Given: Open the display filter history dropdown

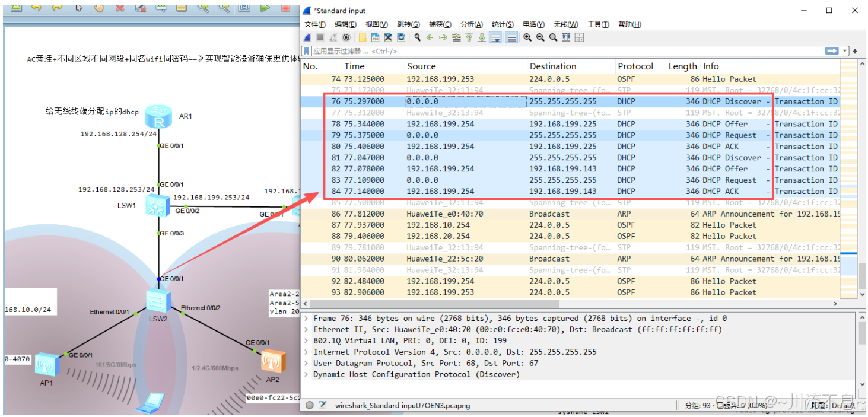Looking at the screenshot, I should coord(845,51).
